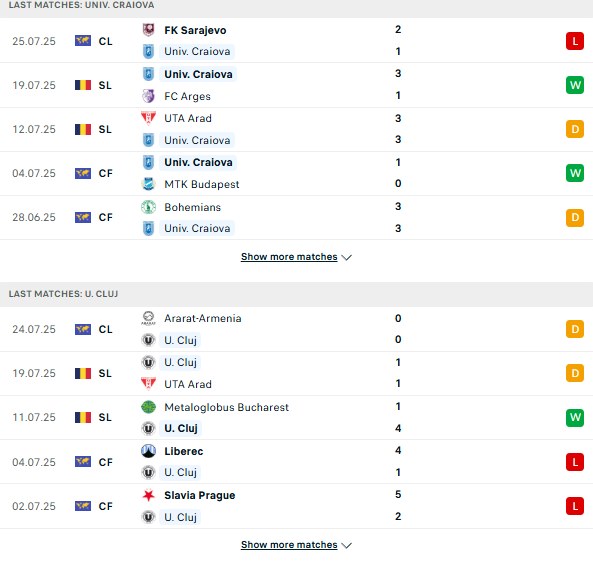Open the Univ. Craiova link in the 19.07.25 match

click(198, 74)
